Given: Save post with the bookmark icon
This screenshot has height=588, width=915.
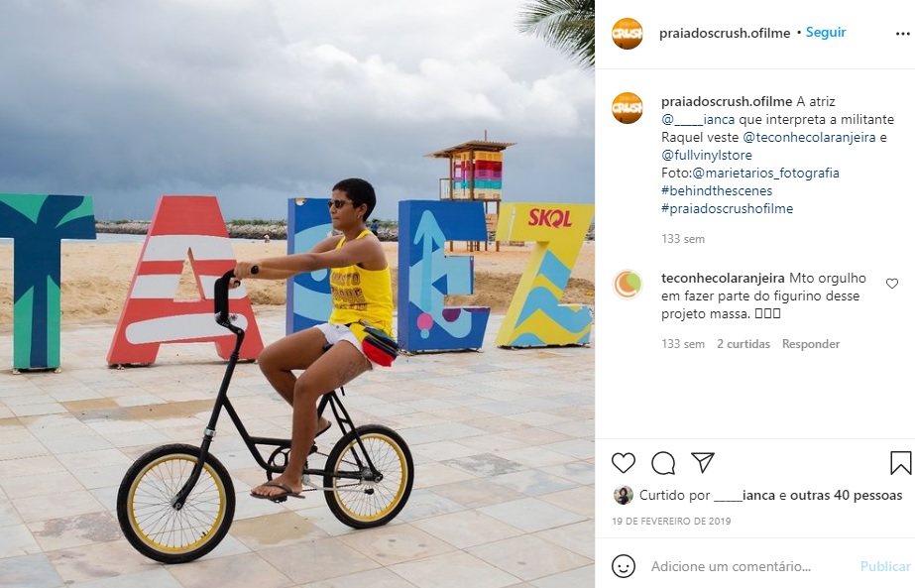Looking at the screenshot, I should (900, 462).
